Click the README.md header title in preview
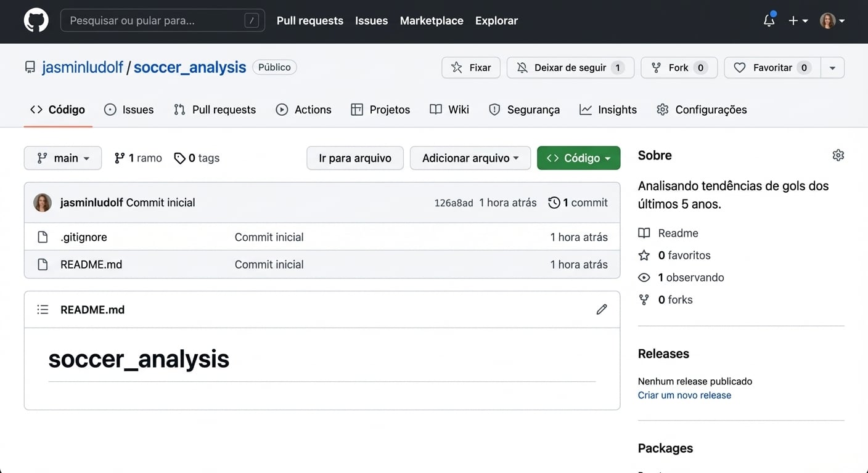The width and height of the screenshot is (868, 473). (92, 310)
